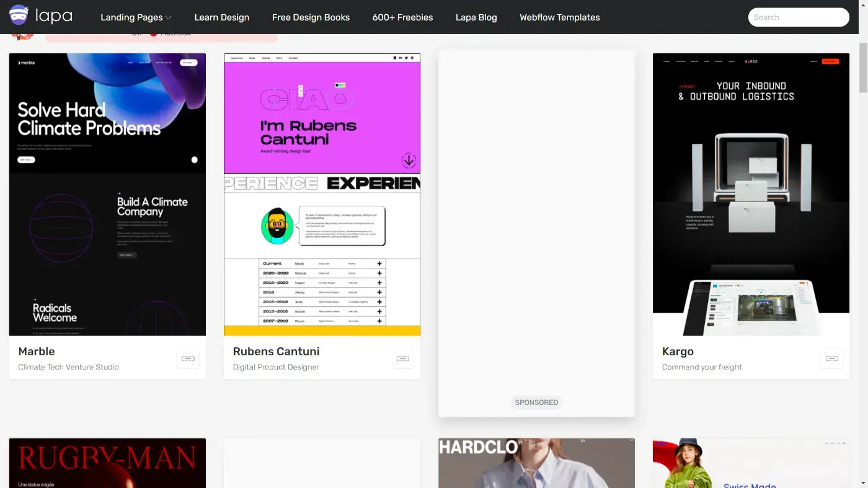Open the Kargo landing page thumbnail

point(751,194)
